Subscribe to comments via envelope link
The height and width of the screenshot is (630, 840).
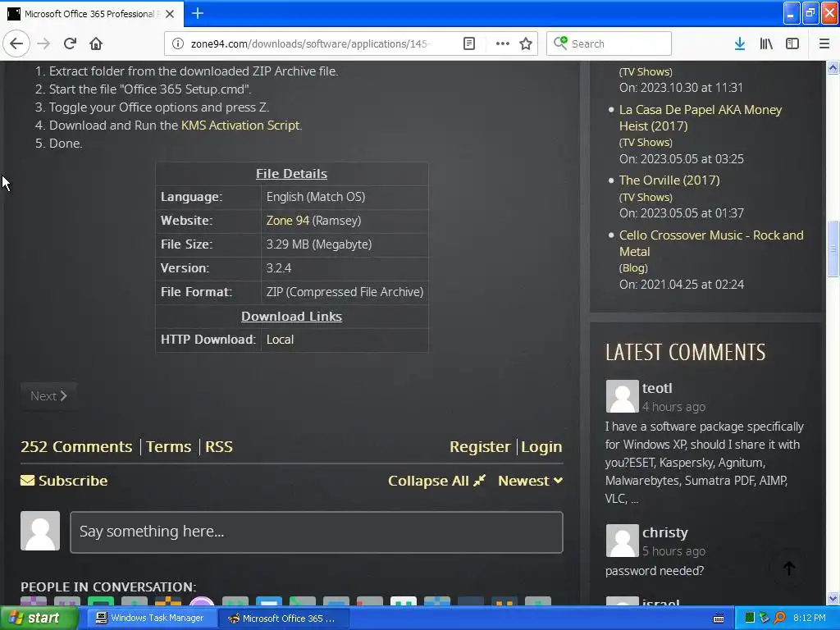point(64,481)
